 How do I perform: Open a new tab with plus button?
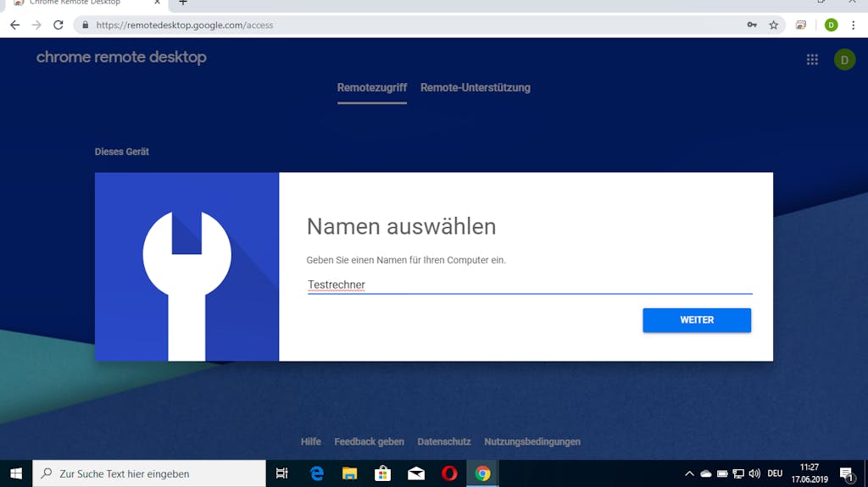coord(183,3)
